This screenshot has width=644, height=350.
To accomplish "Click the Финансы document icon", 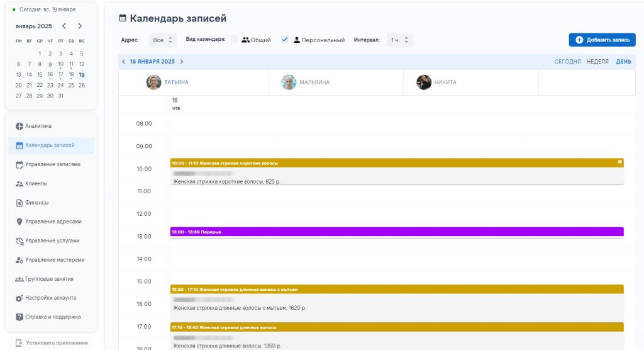I will (x=19, y=203).
